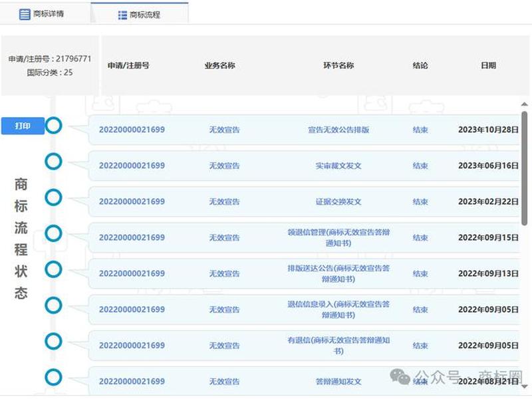
Task: Select timeline circle for 有退信 row
Action: [53, 341]
